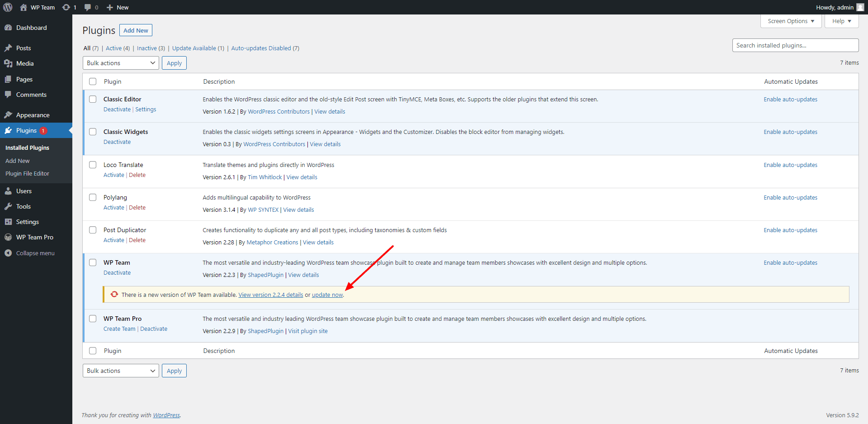Expand the Screen Options panel

(x=791, y=21)
